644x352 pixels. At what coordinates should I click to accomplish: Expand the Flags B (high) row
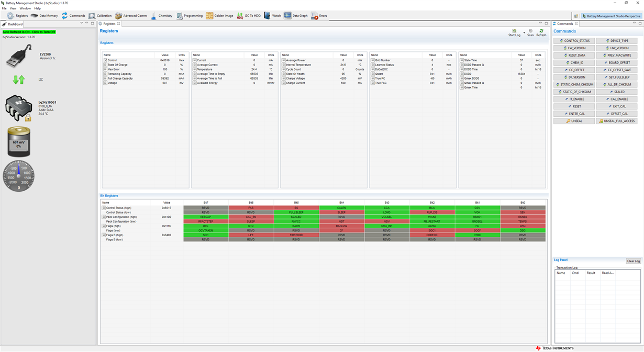tap(104, 235)
